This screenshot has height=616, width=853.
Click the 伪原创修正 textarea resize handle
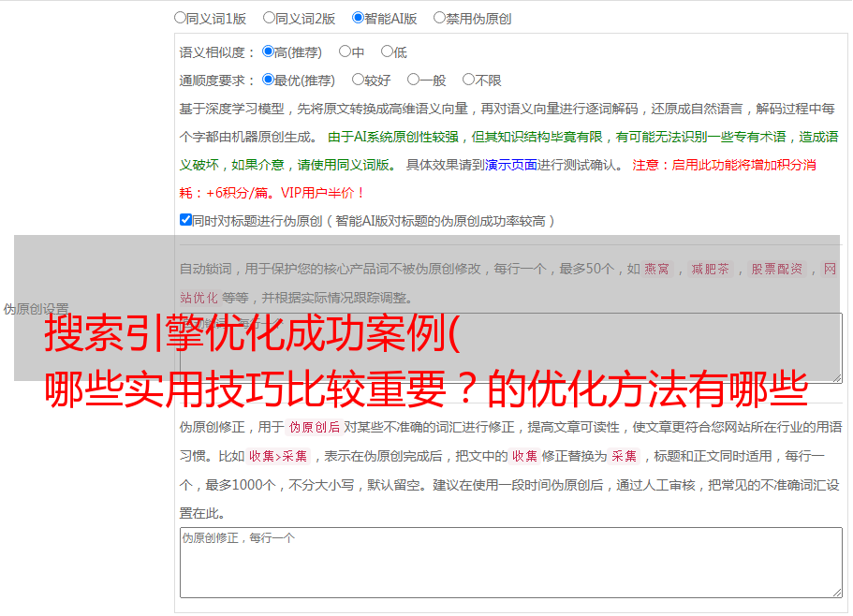click(x=837, y=593)
